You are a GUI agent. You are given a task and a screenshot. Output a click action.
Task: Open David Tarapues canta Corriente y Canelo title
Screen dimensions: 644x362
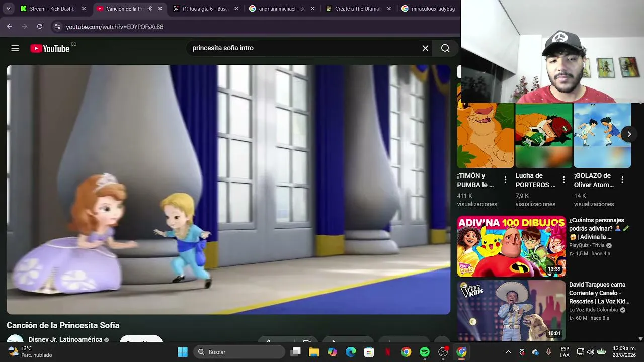click(x=599, y=293)
